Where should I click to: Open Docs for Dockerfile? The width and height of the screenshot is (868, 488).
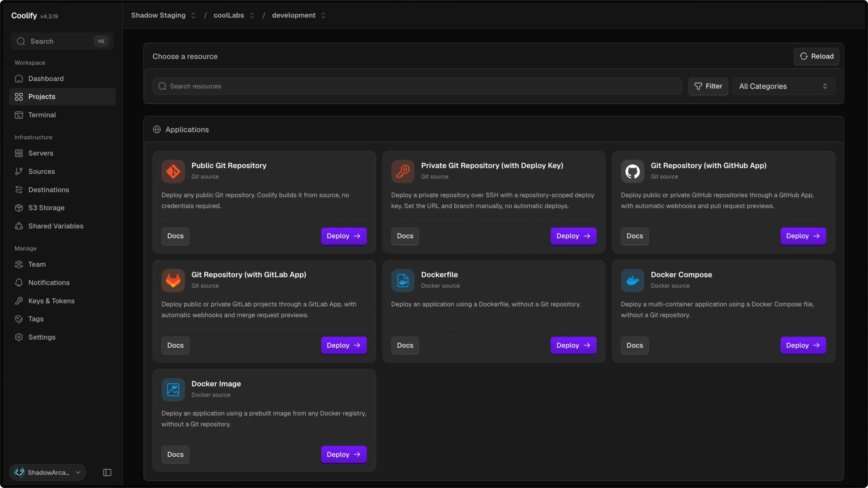coord(405,345)
